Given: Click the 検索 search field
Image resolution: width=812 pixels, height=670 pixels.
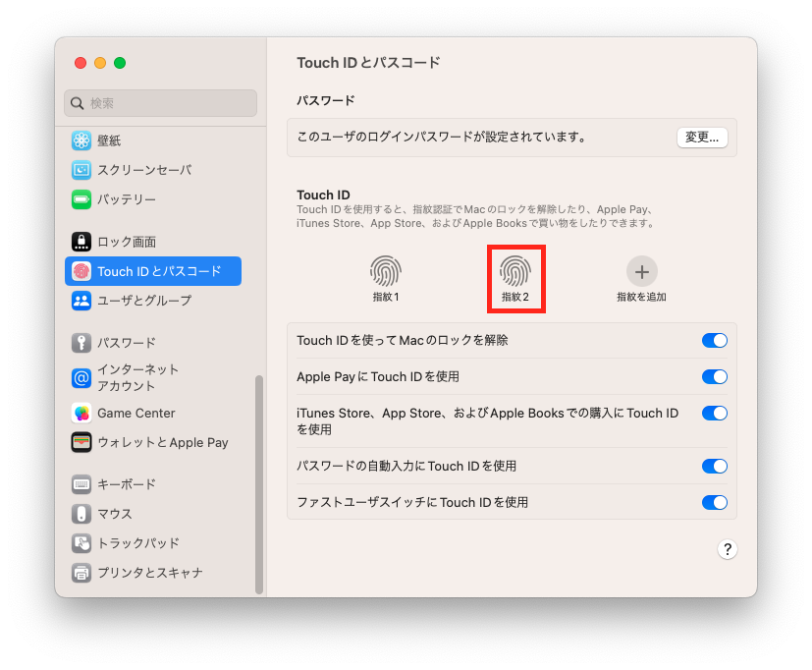Looking at the screenshot, I should tap(161, 103).
